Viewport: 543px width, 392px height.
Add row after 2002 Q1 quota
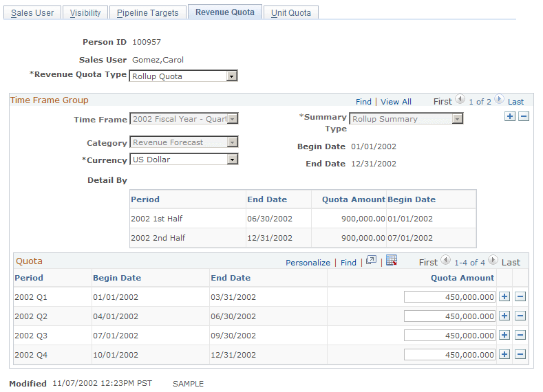[x=504, y=297]
